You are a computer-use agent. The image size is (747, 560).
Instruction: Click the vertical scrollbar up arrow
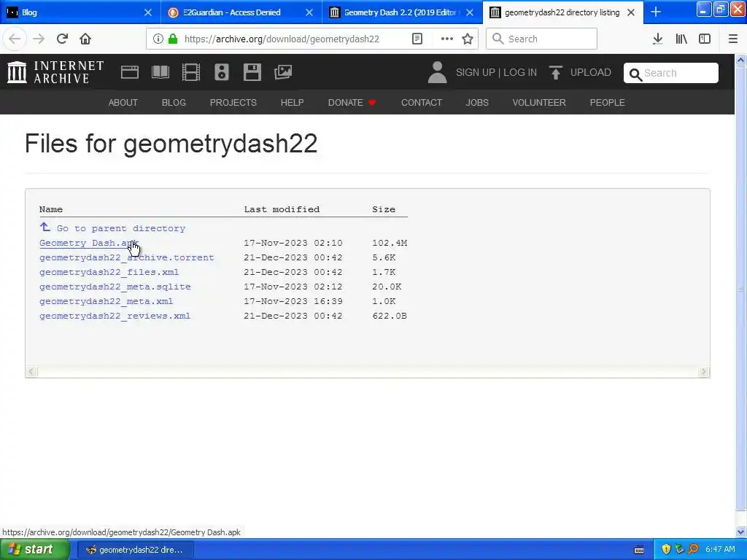[x=741, y=61]
